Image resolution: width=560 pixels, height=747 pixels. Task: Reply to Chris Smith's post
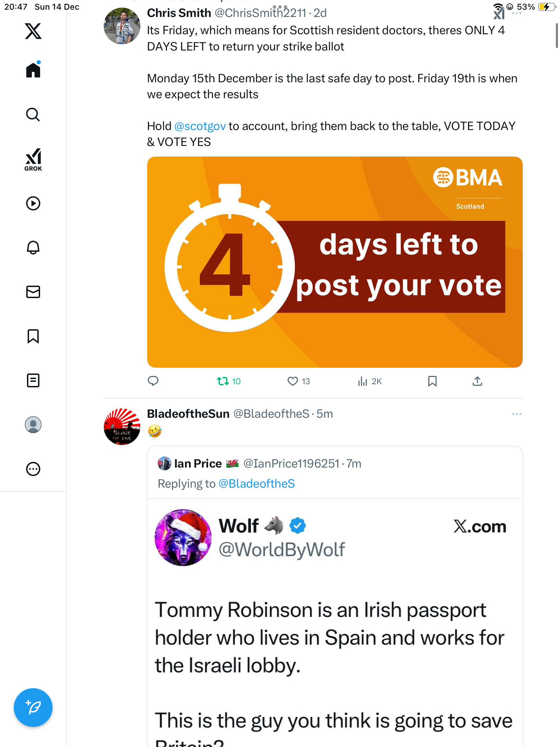coord(153,381)
